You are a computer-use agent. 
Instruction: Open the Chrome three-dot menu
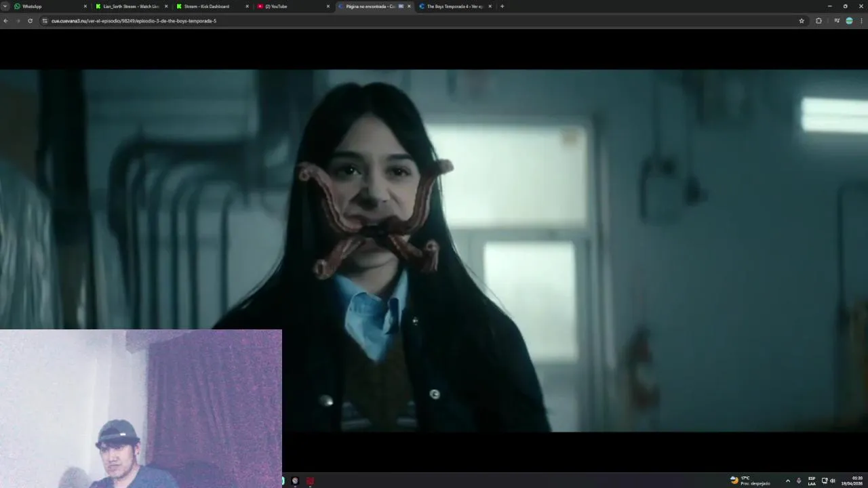pyautogui.click(x=862, y=21)
